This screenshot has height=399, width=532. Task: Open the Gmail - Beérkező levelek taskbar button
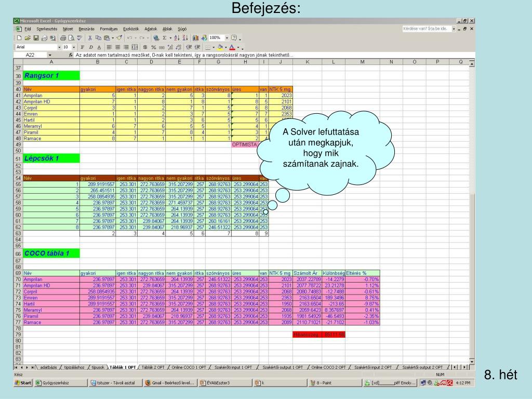pos(170,383)
